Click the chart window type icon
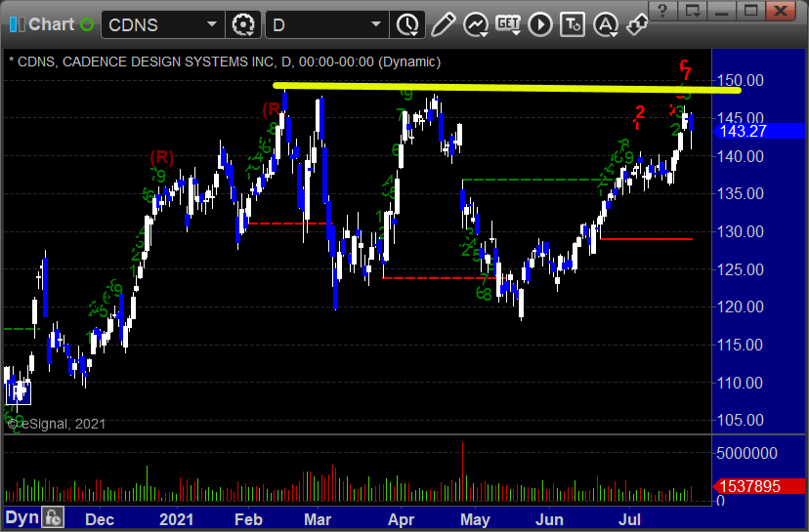This screenshot has width=809, height=532. tap(17, 24)
